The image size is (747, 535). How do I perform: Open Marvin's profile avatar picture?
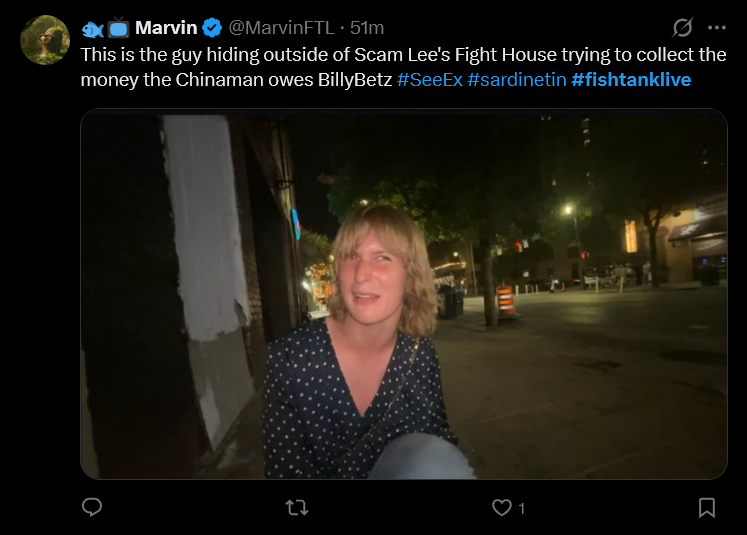pos(45,40)
